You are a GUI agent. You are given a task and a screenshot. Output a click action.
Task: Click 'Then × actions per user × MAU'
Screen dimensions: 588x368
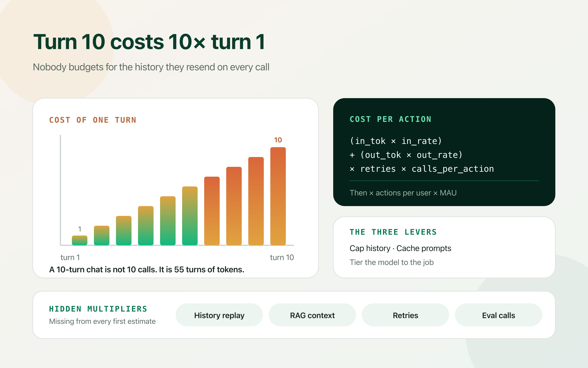(x=403, y=193)
